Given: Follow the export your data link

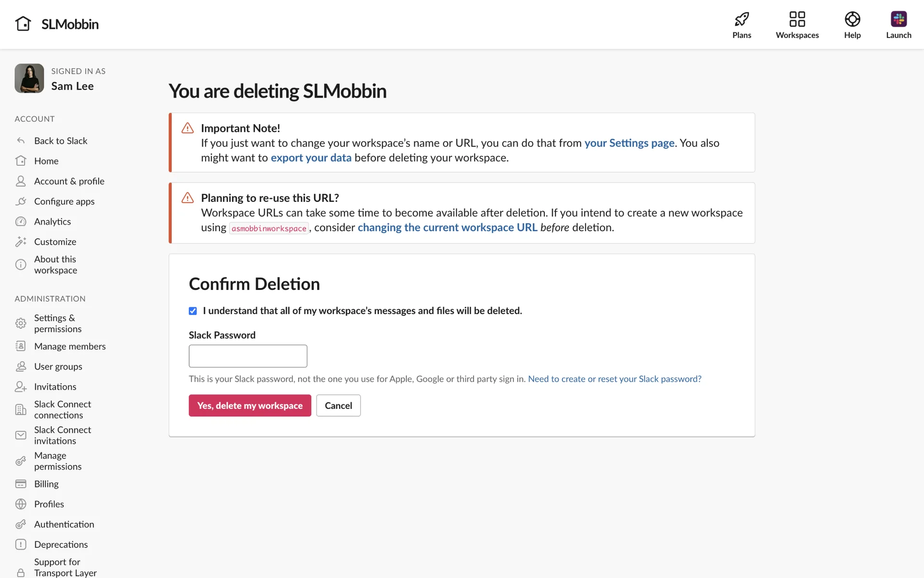Looking at the screenshot, I should click(311, 158).
